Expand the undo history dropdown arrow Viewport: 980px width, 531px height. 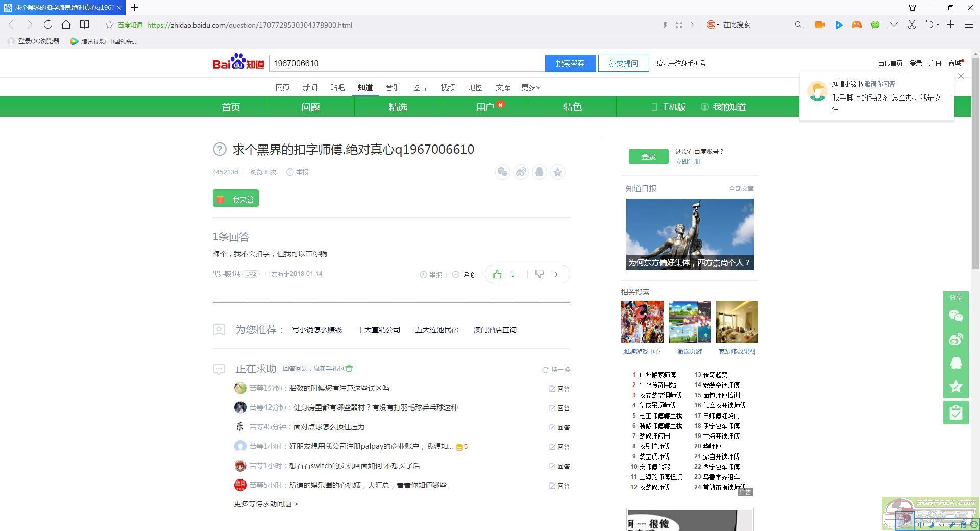(938, 25)
